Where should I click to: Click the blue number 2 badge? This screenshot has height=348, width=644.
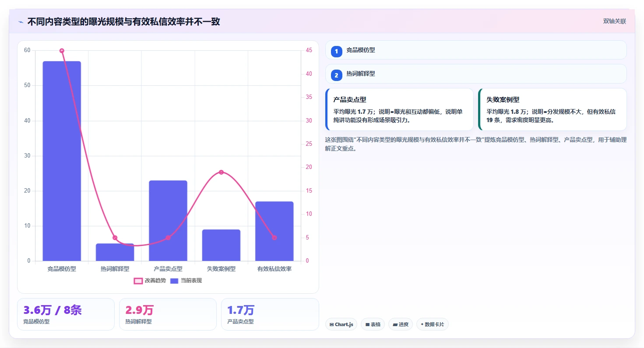click(x=336, y=75)
